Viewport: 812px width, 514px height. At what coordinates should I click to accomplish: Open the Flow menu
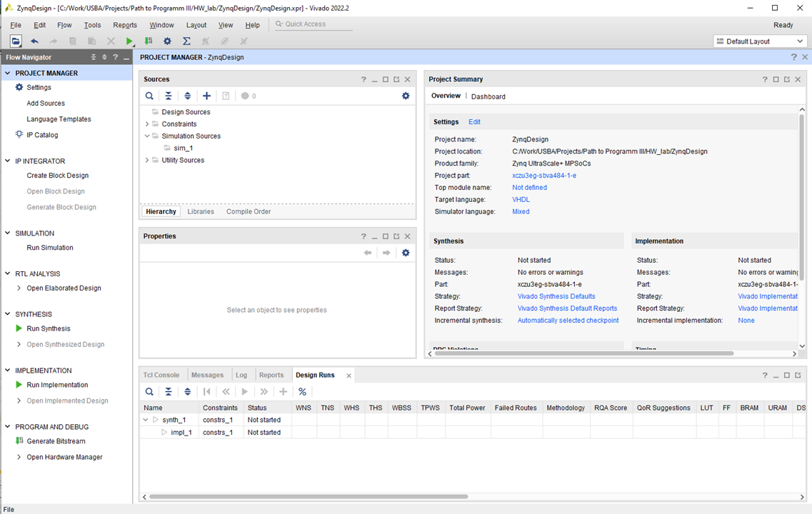click(64, 25)
